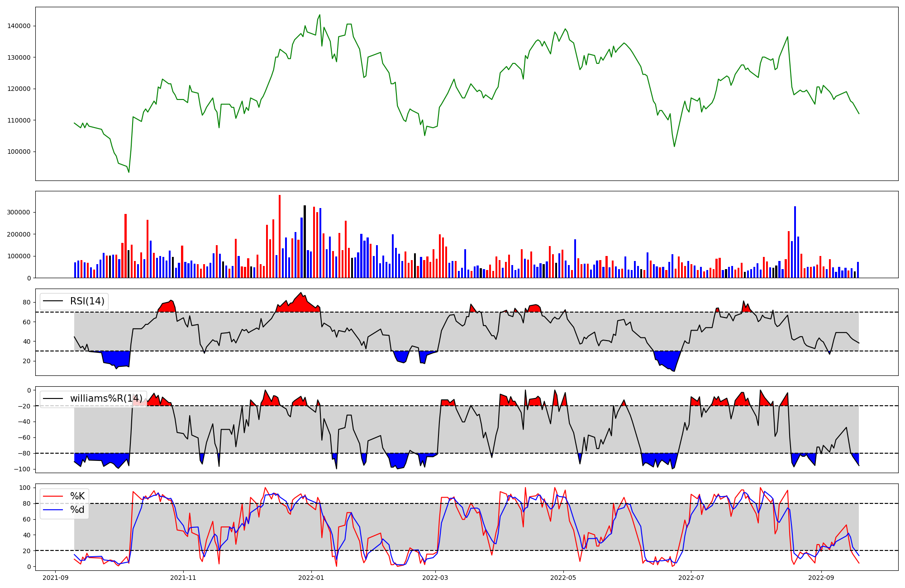Click the RSI(14) legend entry
This screenshot has height=588, width=905.
(87, 301)
